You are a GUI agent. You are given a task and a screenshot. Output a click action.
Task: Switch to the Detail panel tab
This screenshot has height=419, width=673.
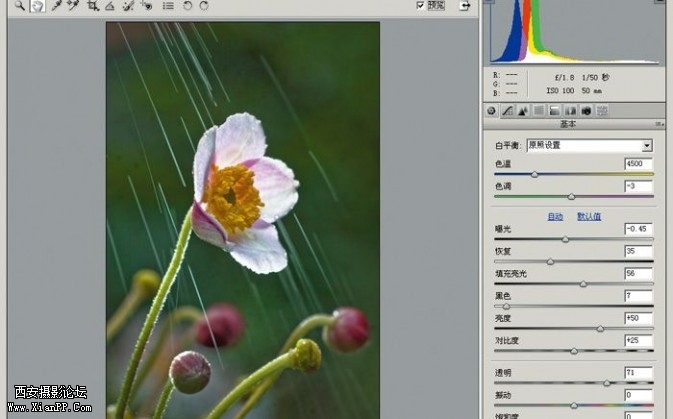tap(523, 111)
